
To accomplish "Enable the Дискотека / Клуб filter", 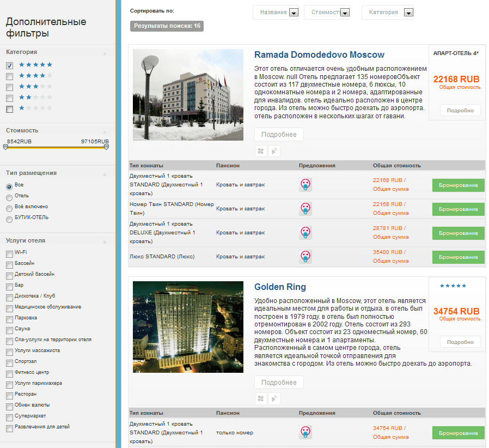I will click(x=9, y=298).
